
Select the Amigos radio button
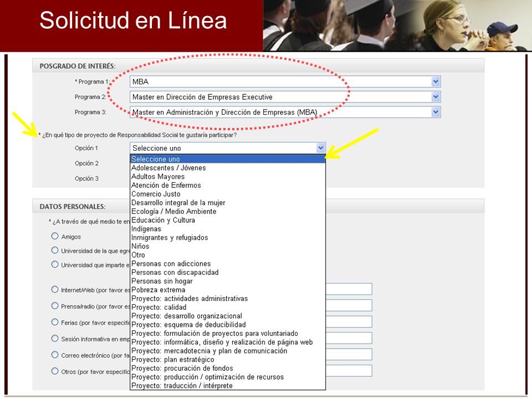pos(55,236)
